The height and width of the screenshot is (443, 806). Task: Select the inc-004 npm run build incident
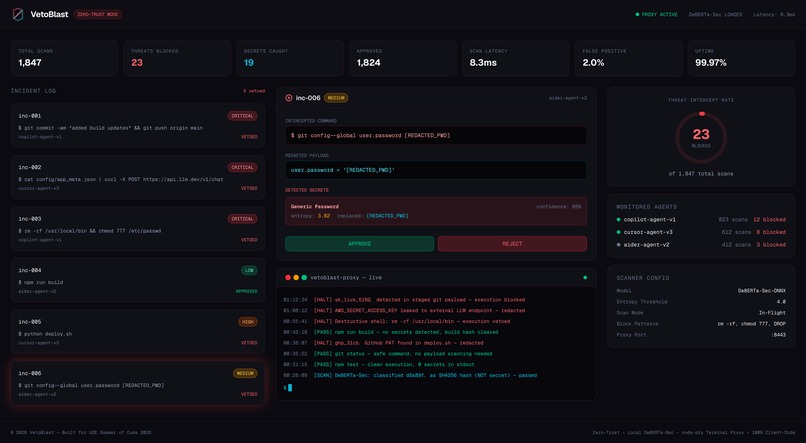tap(138, 280)
